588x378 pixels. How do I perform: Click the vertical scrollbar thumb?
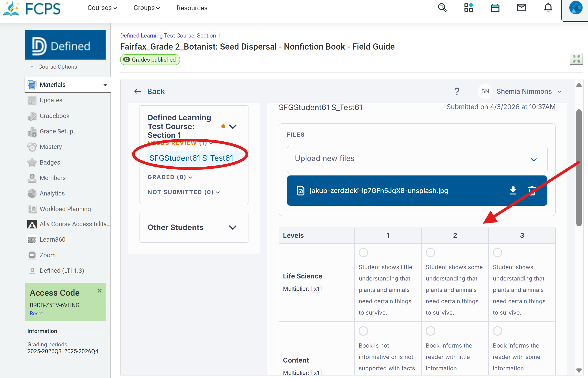579,168
